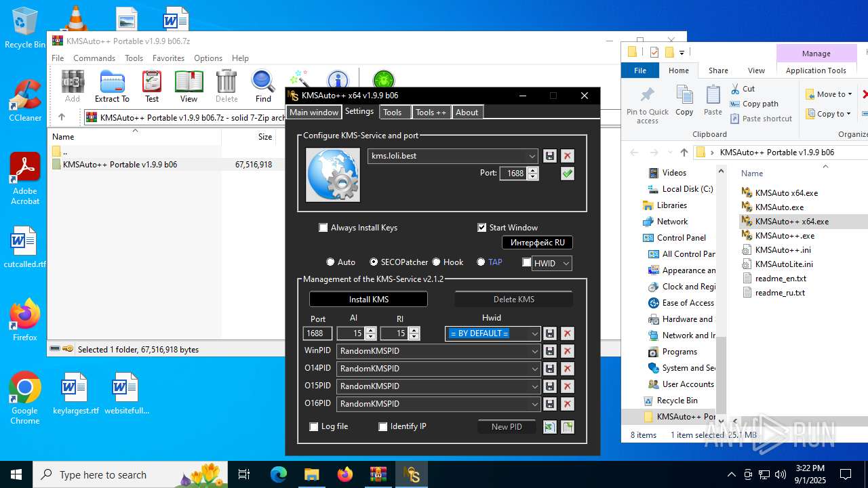Screen dimensions: 868x488
Task: Click the Delete KMS button
Action: tap(513, 299)
